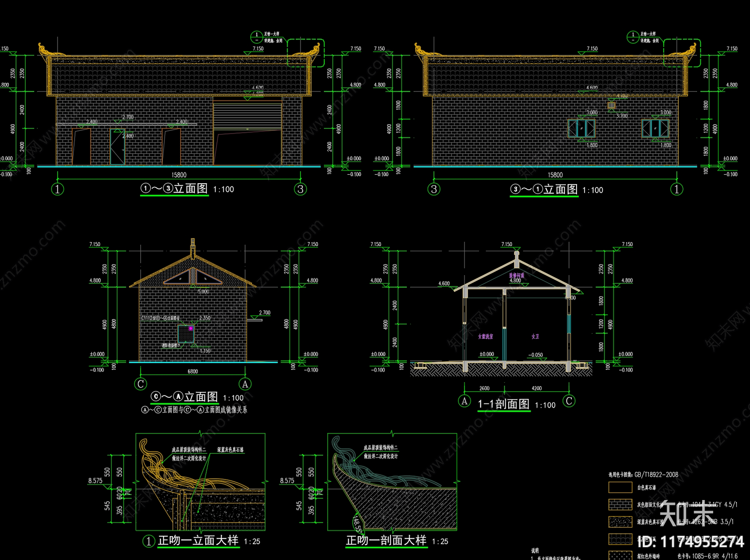Click detail callout bubble above ①~③ elevation roof
750x560 pixels.
pos(256,37)
